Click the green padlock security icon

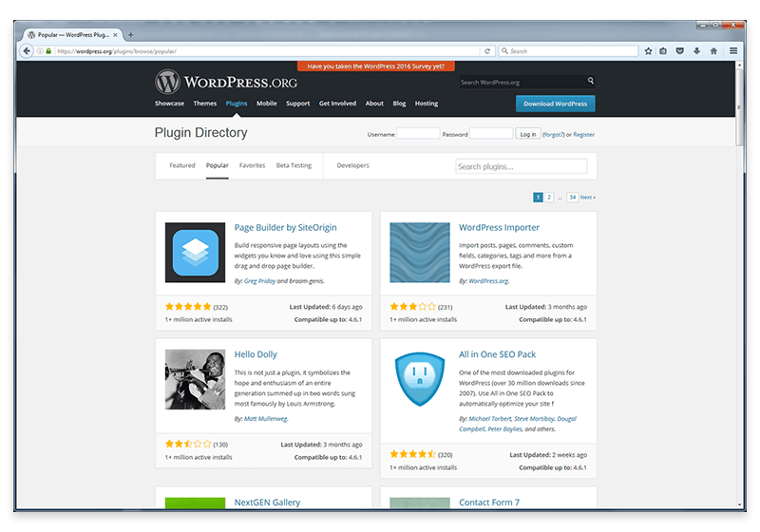(x=48, y=51)
